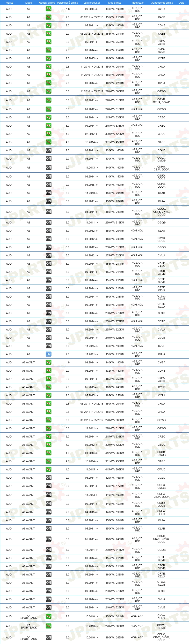The height and width of the screenshot is (644, 189).
Task: Click the 183kW / 249KM cell in A6 Avant row
Action: [x=115, y=387]
